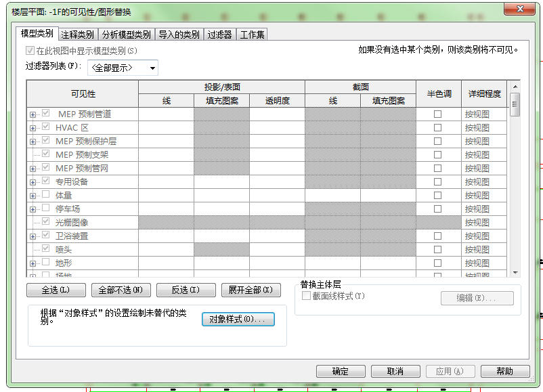This screenshot has height=392, width=543.
Task: Click 透明度 cell for 卫浴装置
Action: click(277, 236)
